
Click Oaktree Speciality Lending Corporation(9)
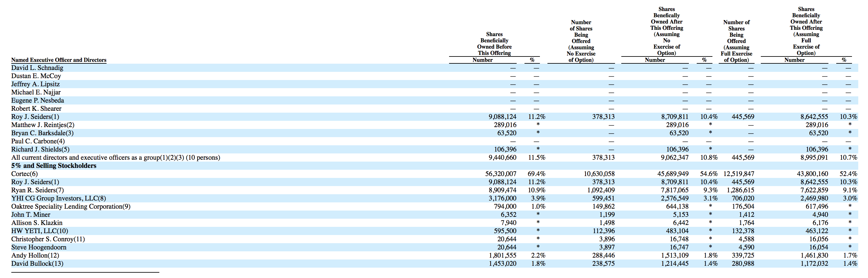point(71,206)
